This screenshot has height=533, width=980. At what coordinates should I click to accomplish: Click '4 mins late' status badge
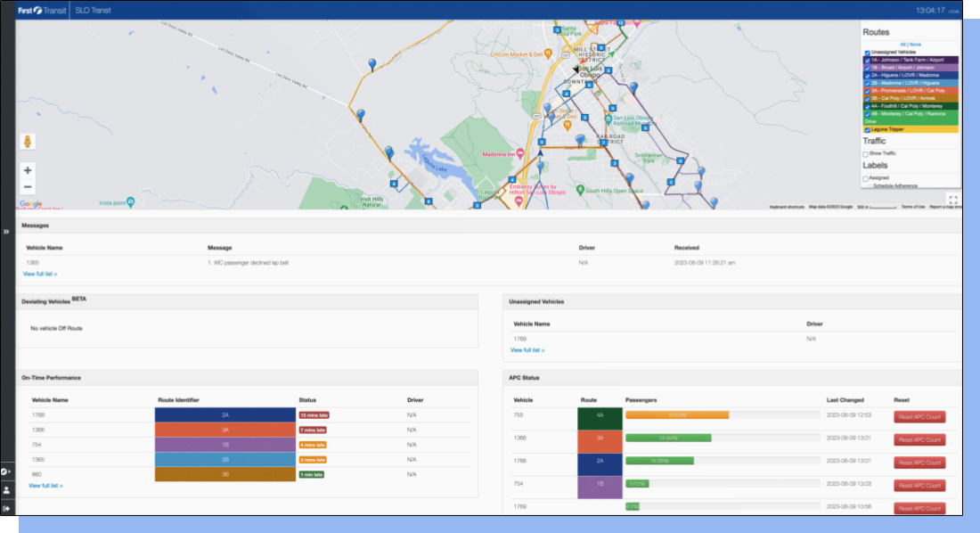click(x=313, y=445)
